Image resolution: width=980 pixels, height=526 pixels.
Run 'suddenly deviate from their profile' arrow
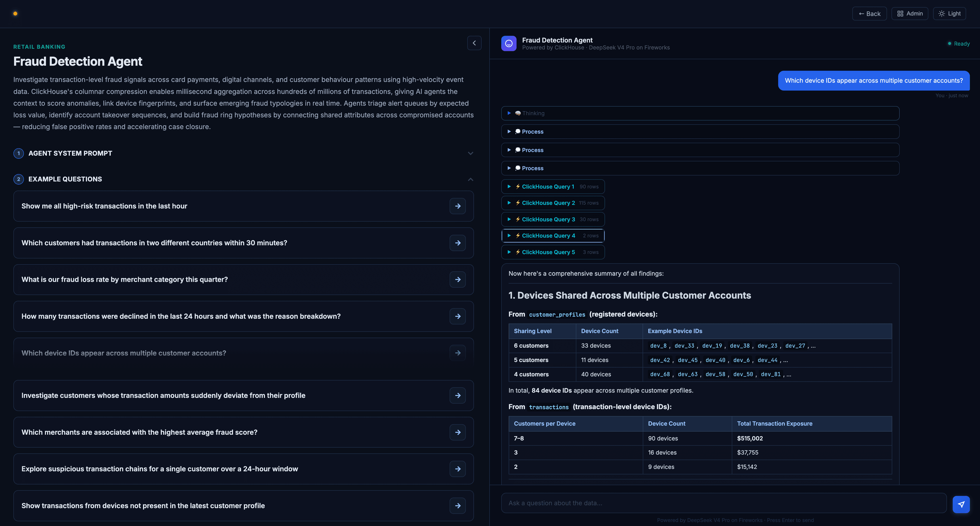pyautogui.click(x=458, y=396)
